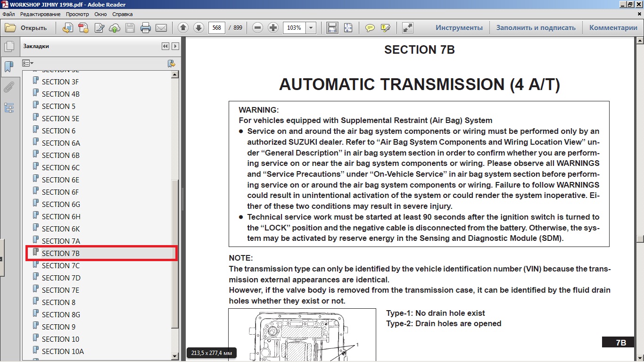Open the Редактирование menu
The height and width of the screenshot is (362, 644).
click(40, 14)
